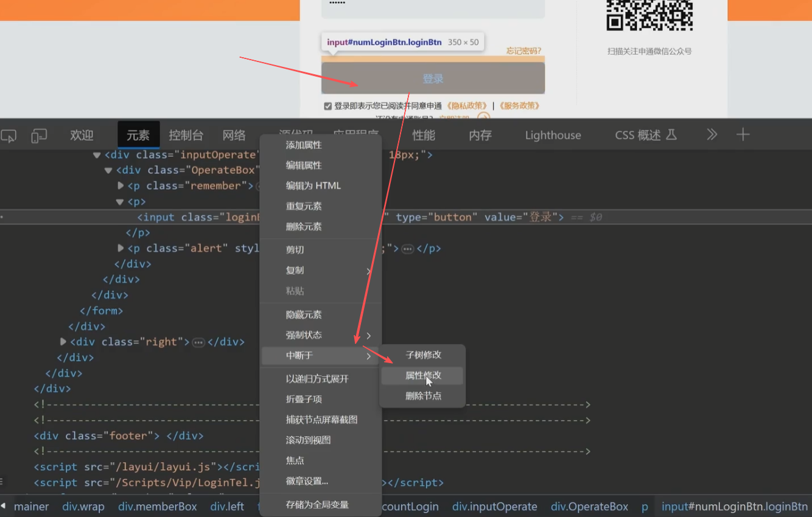Select div.OperateBox in breadcrumb bar
Screen dimensions: 812x517
point(589,507)
